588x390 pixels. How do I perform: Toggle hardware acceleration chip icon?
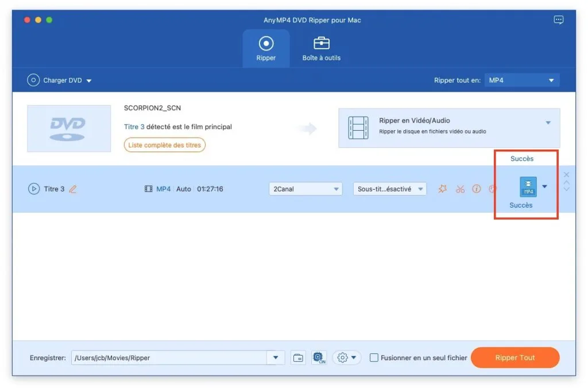pyautogui.click(x=319, y=358)
